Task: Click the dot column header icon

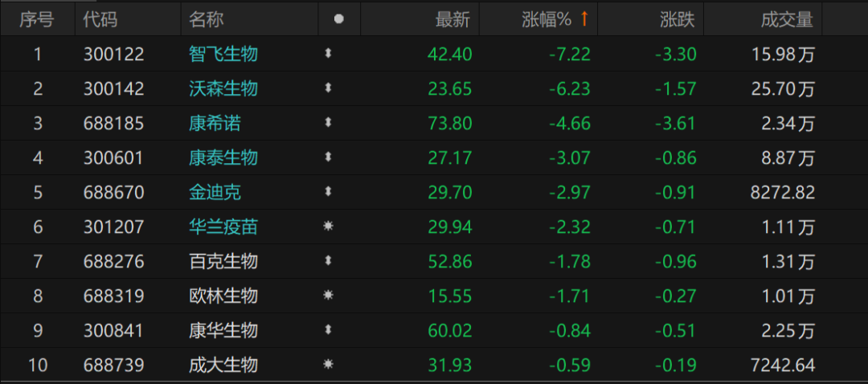Action: (x=339, y=19)
